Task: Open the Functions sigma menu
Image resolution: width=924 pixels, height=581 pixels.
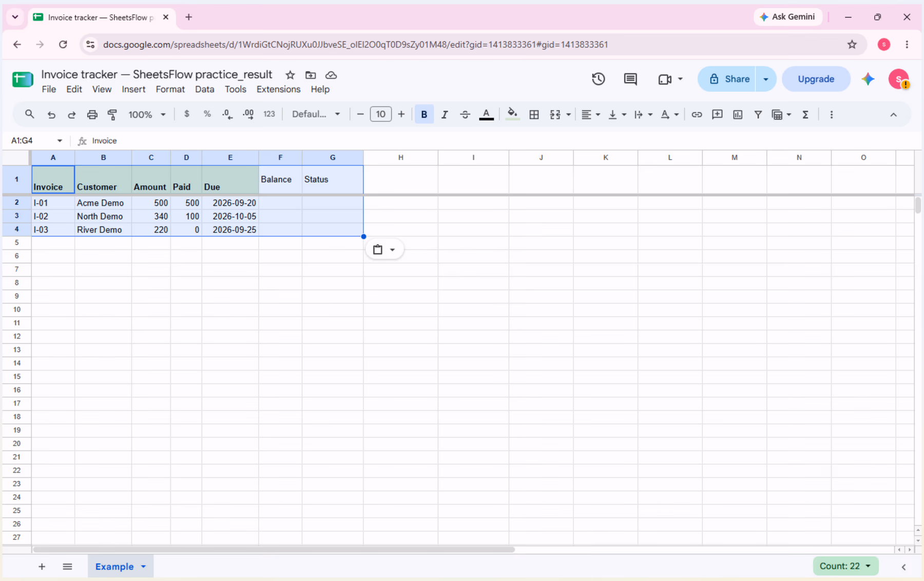Action: (805, 114)
